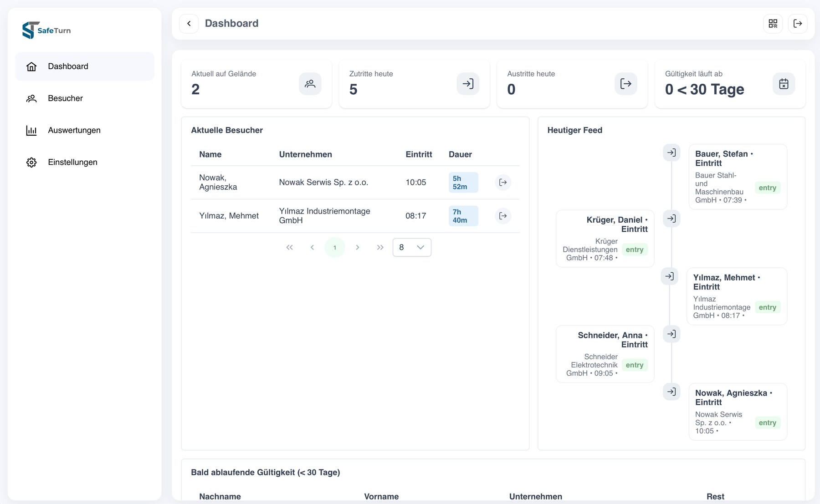Click the Aktuelle Besucher heading
820x504 pixels.
point(227,130)
